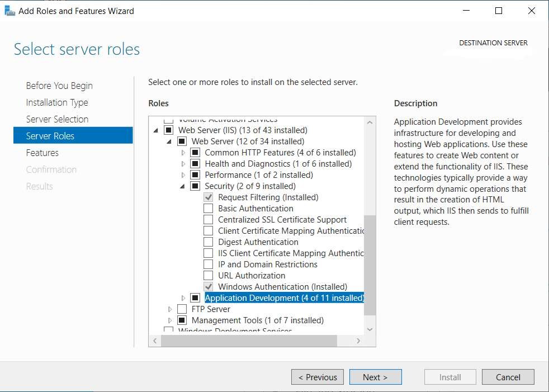The width and height of the screenshot is (549, 392).
Task: Click the wizard icon in title bar
Action: pyautogui.click(x=10, y=11)
